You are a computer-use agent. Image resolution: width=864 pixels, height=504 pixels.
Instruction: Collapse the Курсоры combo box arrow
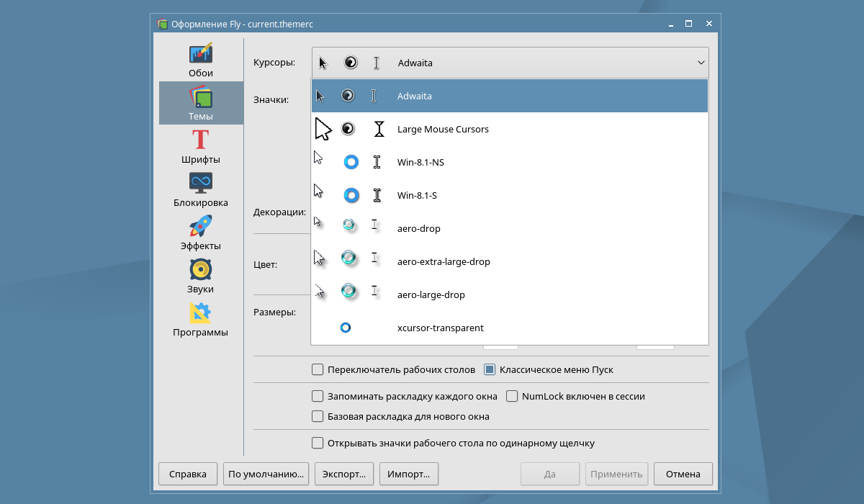[x=701, y=63]
